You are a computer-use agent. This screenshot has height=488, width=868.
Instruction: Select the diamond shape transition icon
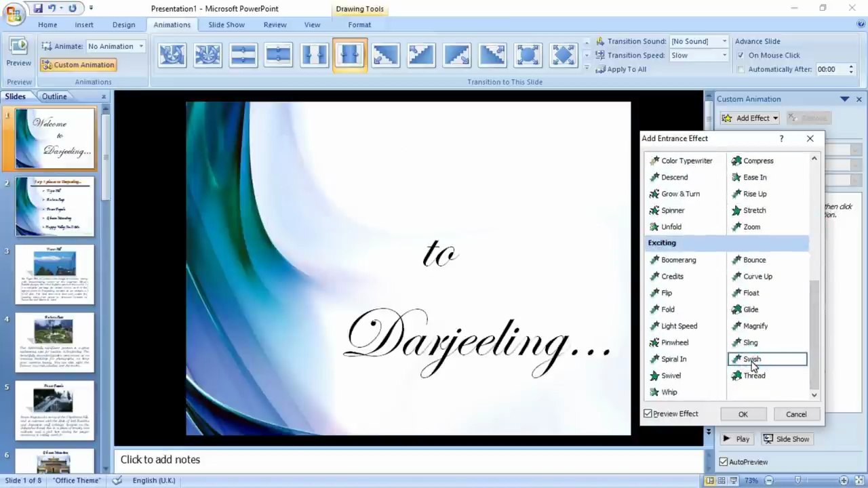tap(564, 55)
